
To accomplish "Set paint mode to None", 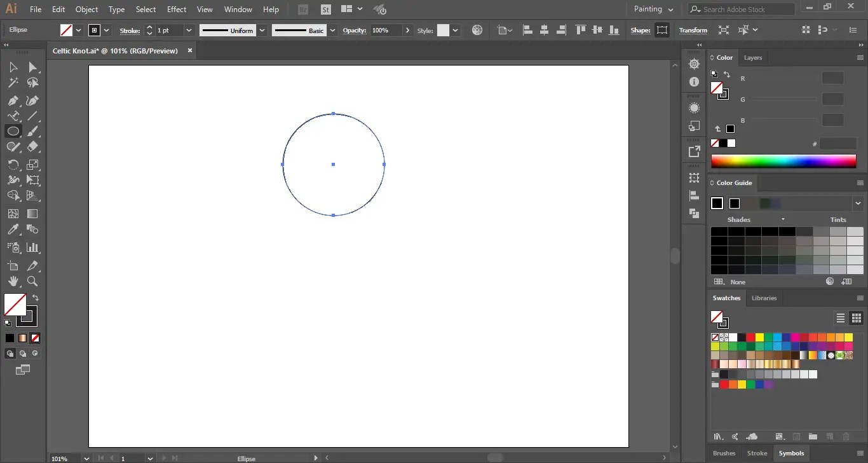I will click(36, 338).
